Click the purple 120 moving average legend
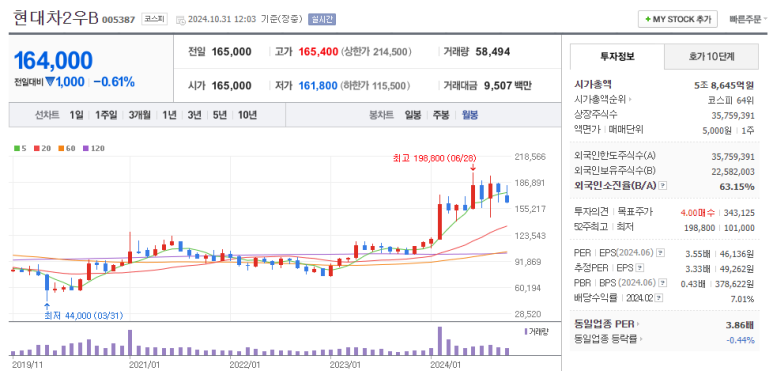Screen dimensions: 773x371 pyautogui.click(x=94, y=148)
